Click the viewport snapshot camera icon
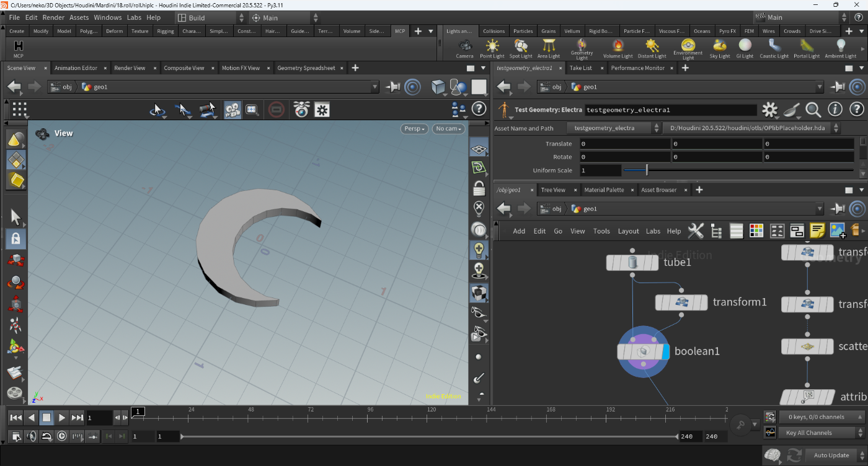This screenshot has height=466, width=868. [x=301, y=110]
